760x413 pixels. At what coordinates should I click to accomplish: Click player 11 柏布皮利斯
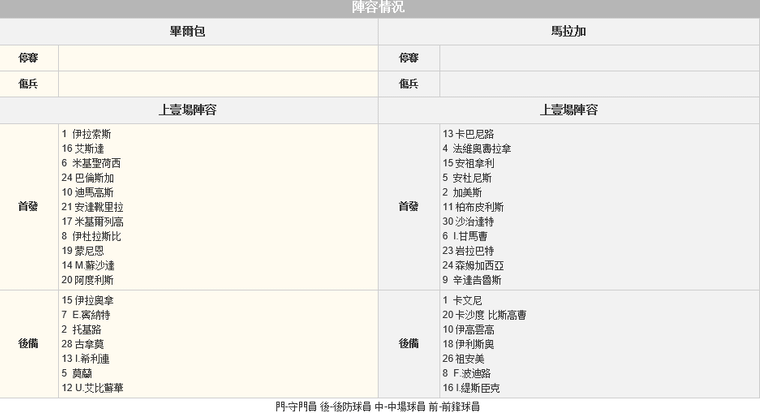coord(473,207)
